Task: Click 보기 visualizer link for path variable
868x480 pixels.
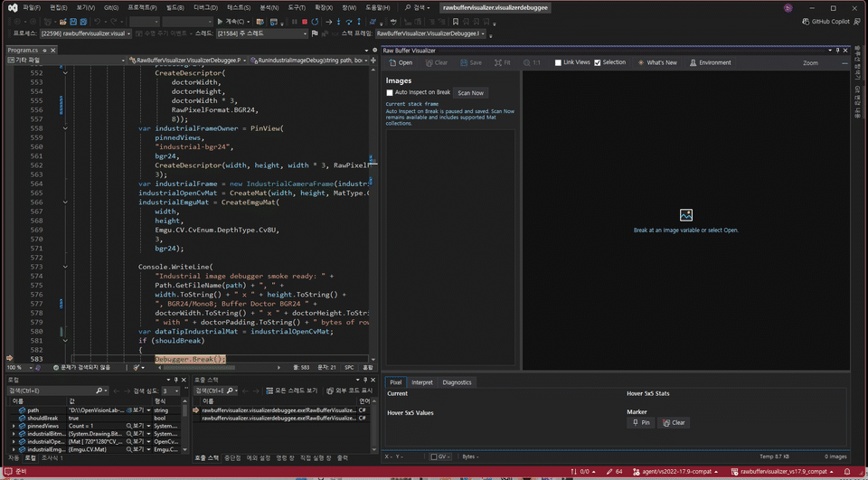Action: (x=137, y=410)
